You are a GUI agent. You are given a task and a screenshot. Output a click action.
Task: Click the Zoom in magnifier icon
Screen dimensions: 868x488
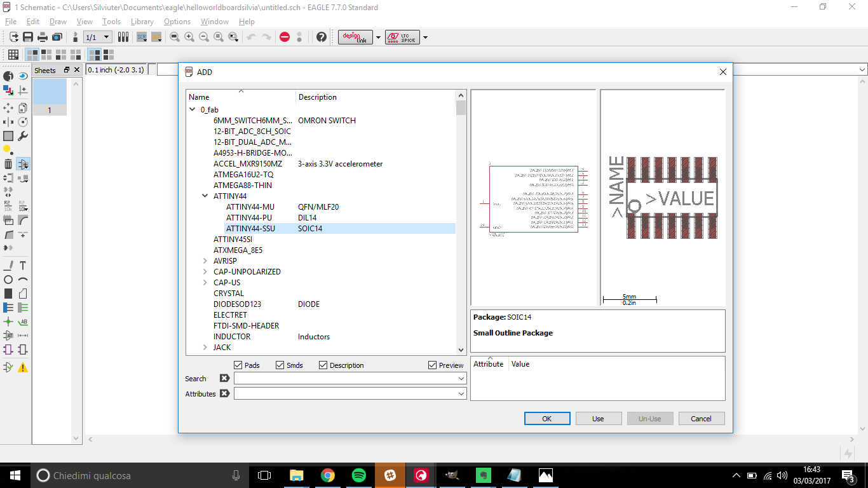(189, 37)
